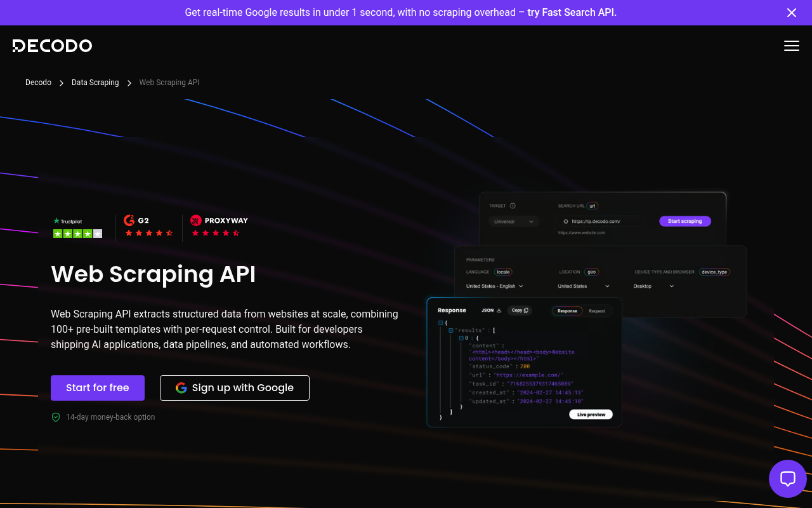Click the https://www.website.com hint text

point(582,233)
